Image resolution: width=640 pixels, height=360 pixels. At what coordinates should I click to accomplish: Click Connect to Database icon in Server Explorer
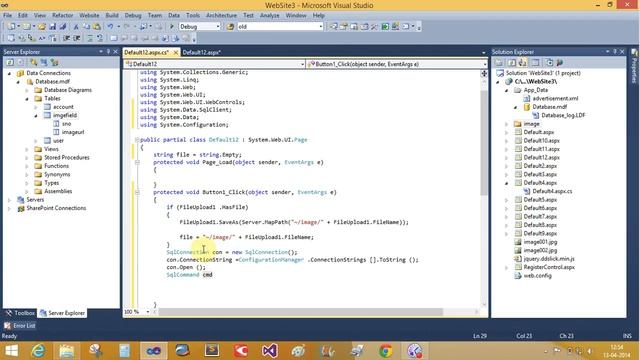tap(34, 62)
